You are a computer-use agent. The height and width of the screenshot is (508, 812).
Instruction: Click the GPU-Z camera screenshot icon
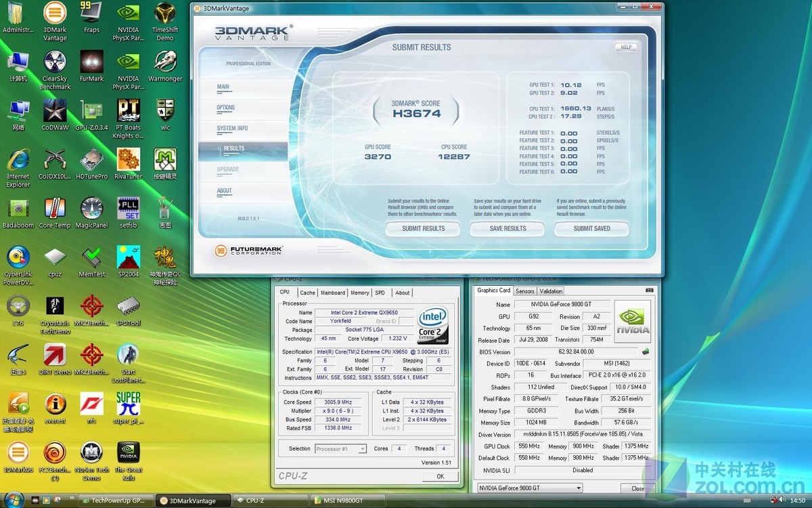(x=650, y=290)
